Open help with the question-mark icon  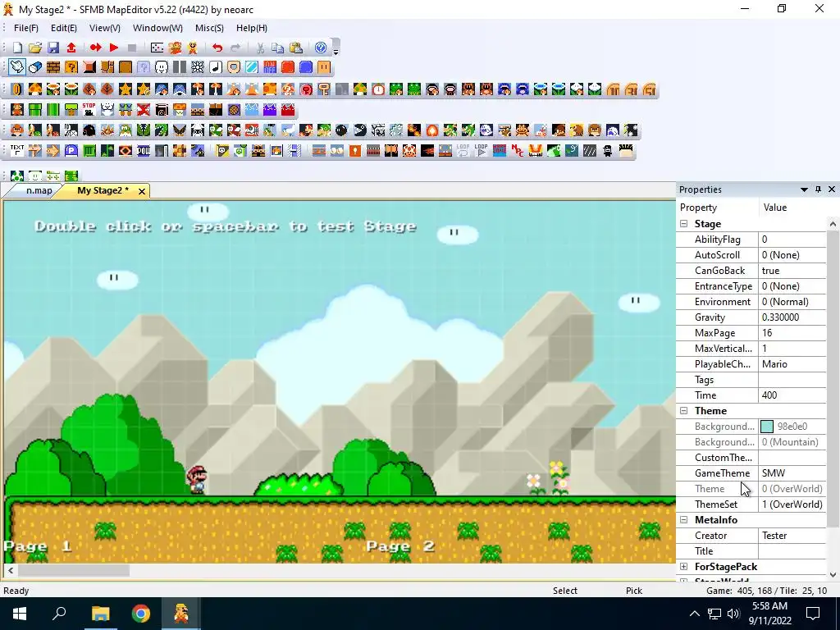(321, 48)
